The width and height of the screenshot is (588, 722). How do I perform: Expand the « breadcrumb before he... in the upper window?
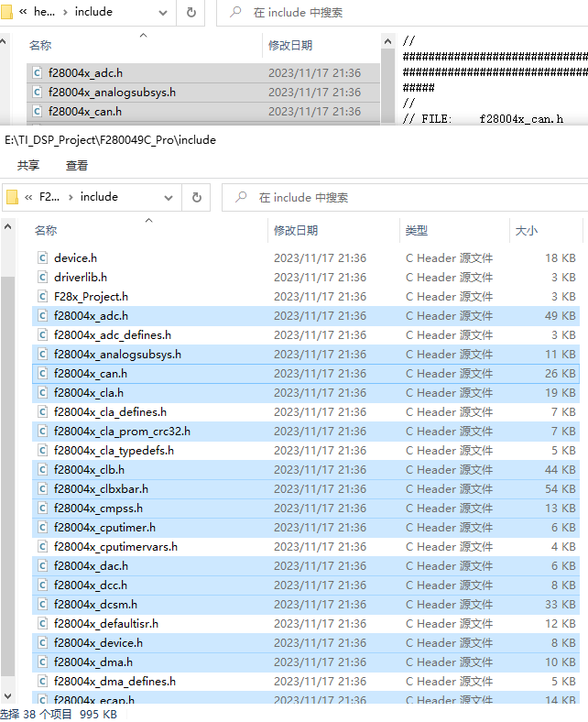(23, 12)
